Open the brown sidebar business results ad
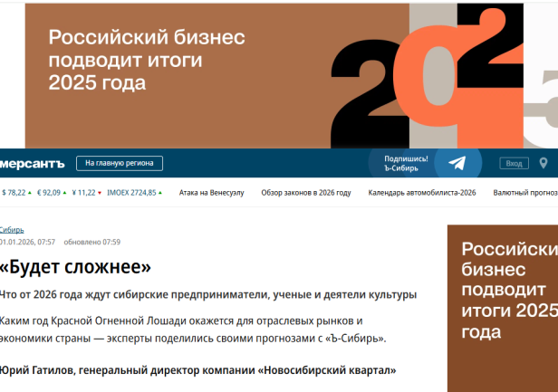 point(503,290)
